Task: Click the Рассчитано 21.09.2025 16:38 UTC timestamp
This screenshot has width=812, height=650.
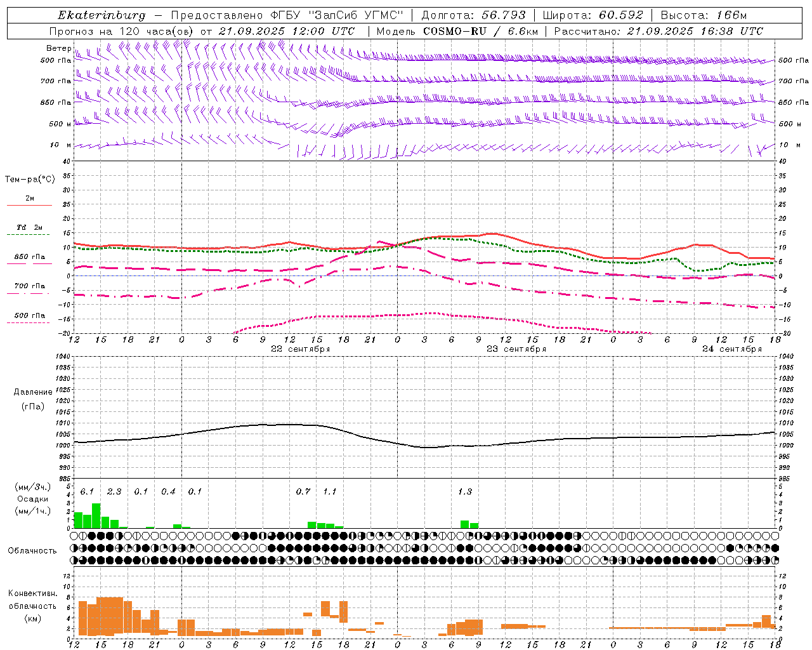Action: coord(658,31)
